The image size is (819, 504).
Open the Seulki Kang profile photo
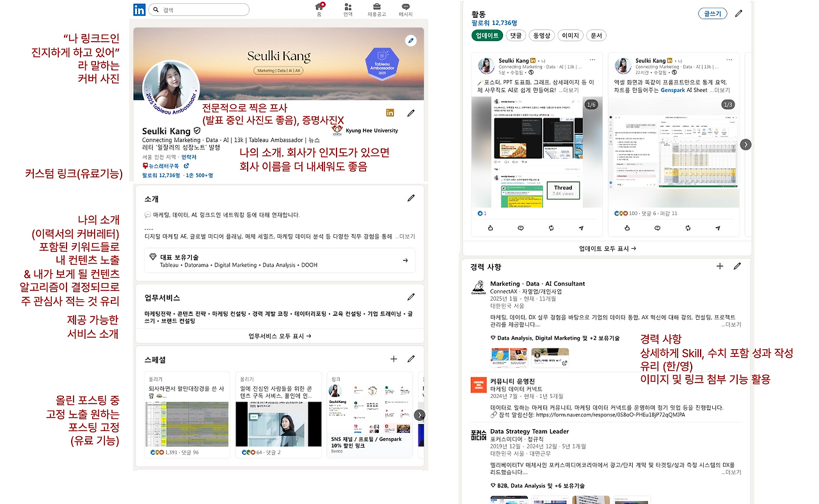(171, 88)
